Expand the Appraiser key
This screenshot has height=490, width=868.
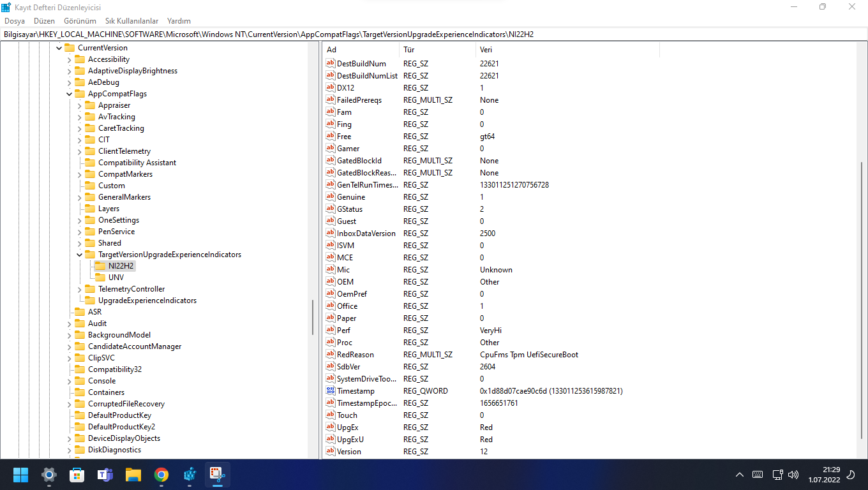(x=79, y=105)
